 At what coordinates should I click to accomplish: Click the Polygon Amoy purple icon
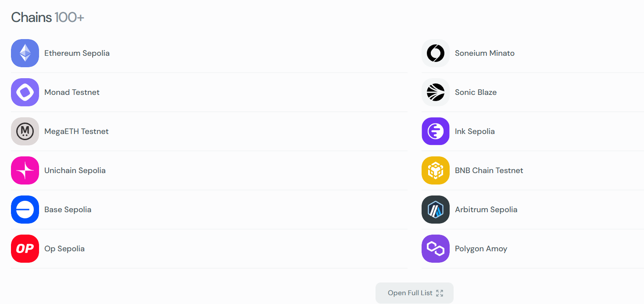point(436,249)
